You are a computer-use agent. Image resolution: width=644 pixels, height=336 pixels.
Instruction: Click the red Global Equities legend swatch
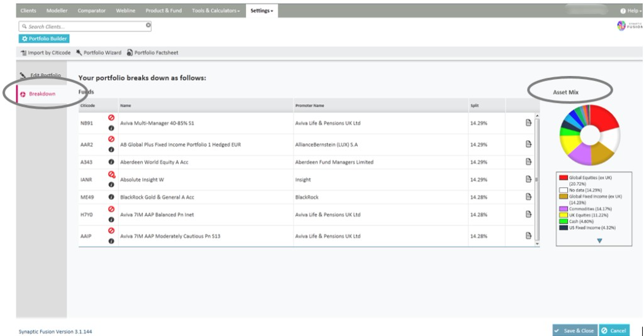[x=563, y=178]
